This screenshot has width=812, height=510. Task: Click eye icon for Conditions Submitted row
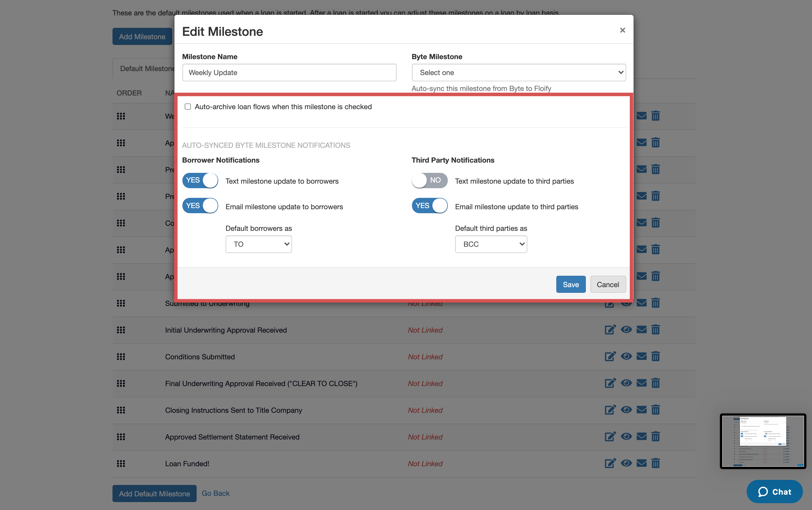[x=626, y=356]
